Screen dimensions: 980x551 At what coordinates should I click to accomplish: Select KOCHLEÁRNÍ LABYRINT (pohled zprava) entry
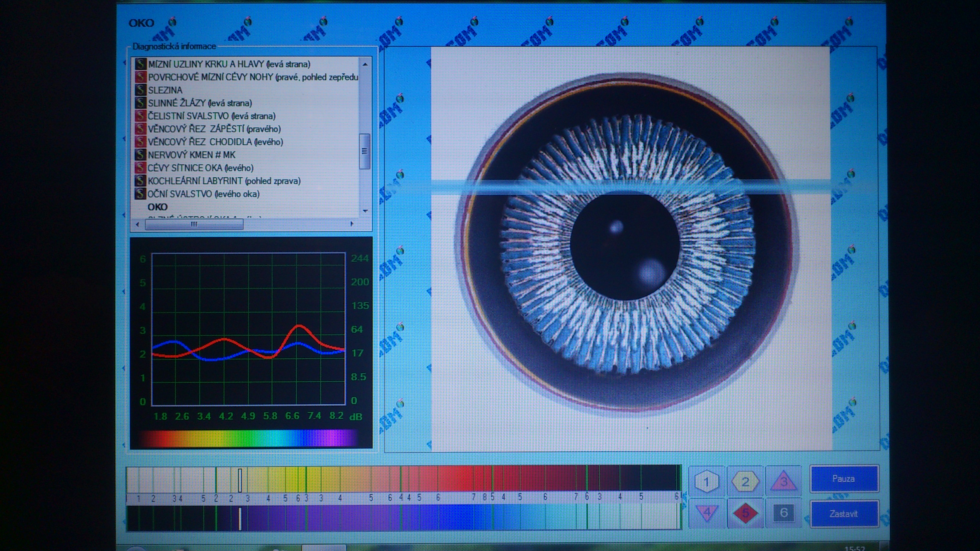(x=224, y=181)
